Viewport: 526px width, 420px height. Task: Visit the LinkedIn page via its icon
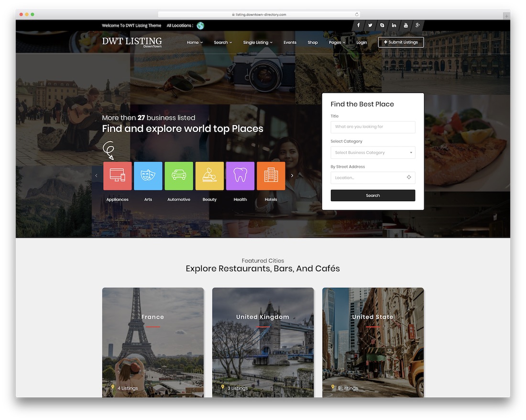coord(394,25)
